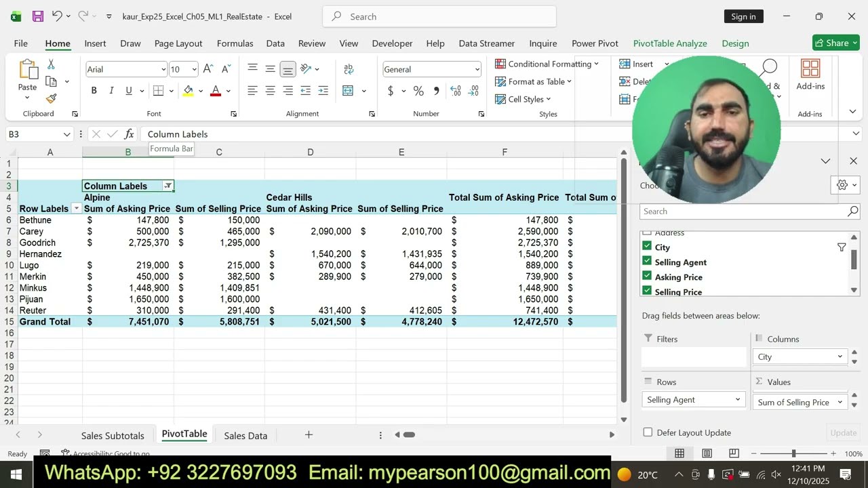The width and height of the screenshot is (868, 488).
Task: Align text to the right
Action: coord(288,91)
